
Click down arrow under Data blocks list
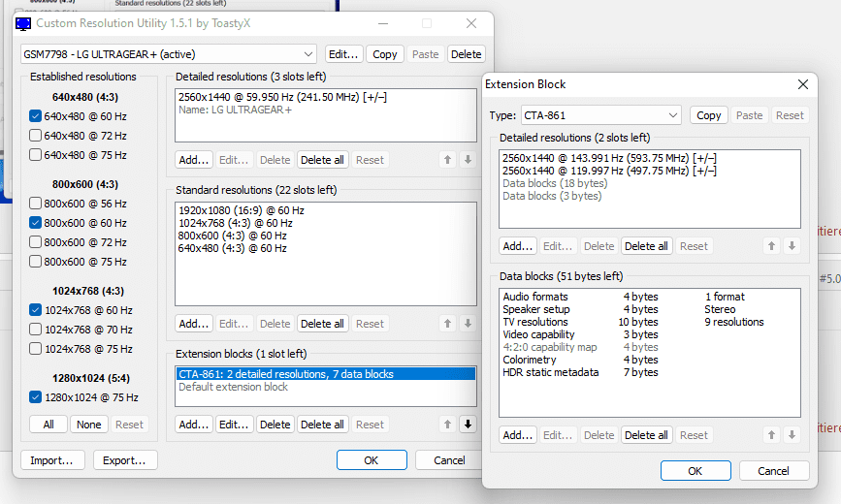coord(792,435)
